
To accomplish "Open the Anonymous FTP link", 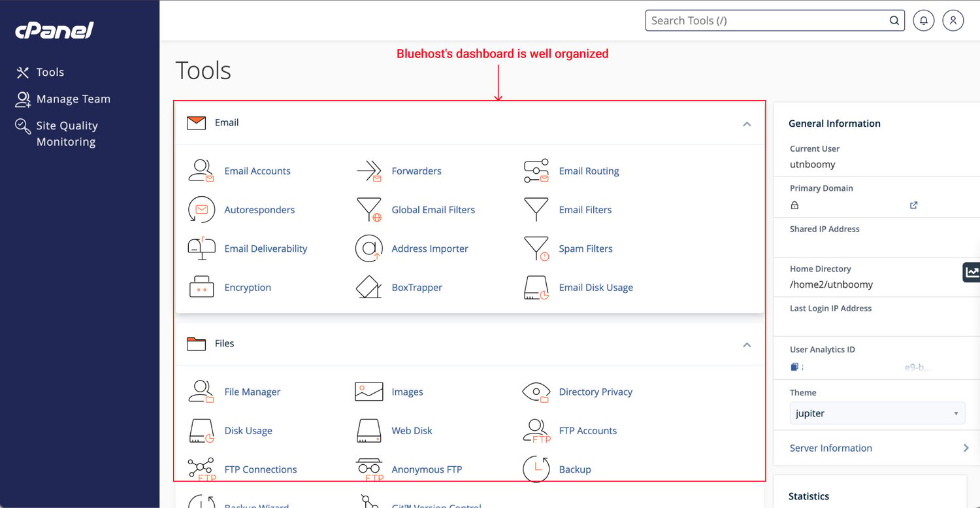I will click(427, 469).
